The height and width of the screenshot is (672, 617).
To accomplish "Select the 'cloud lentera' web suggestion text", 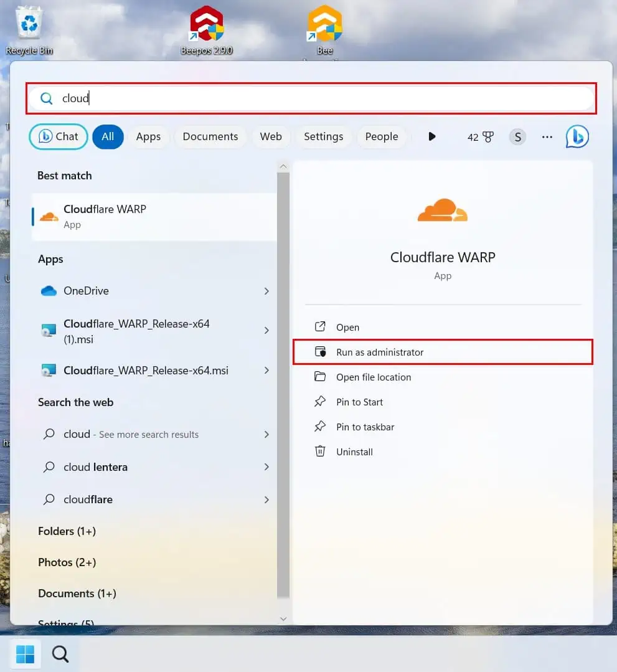I will point(95,466).
